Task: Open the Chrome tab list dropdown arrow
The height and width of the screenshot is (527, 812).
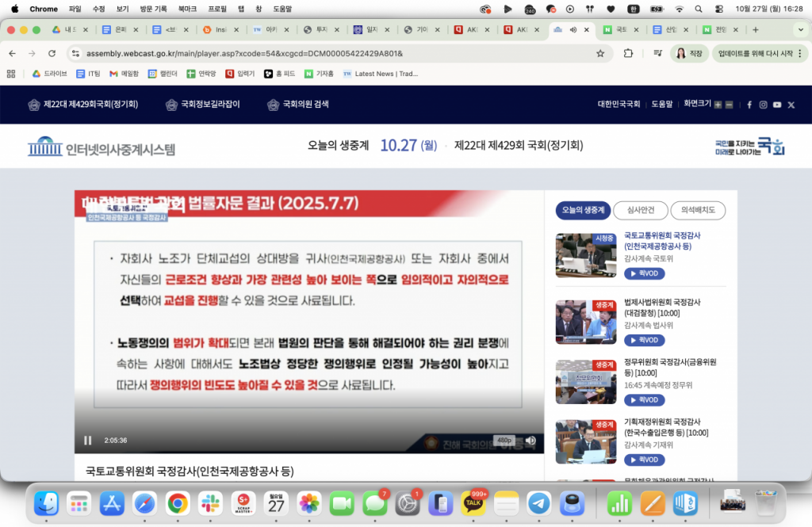Action: coord(799,30)
